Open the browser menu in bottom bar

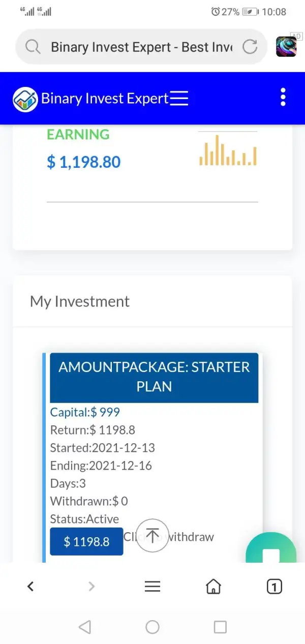[152, 587]
